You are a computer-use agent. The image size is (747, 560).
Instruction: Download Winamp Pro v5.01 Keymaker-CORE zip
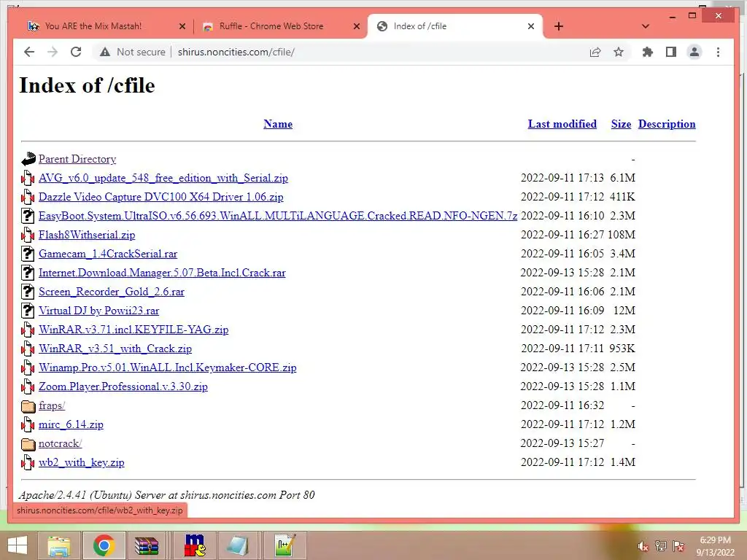click(x=167, y=367)
